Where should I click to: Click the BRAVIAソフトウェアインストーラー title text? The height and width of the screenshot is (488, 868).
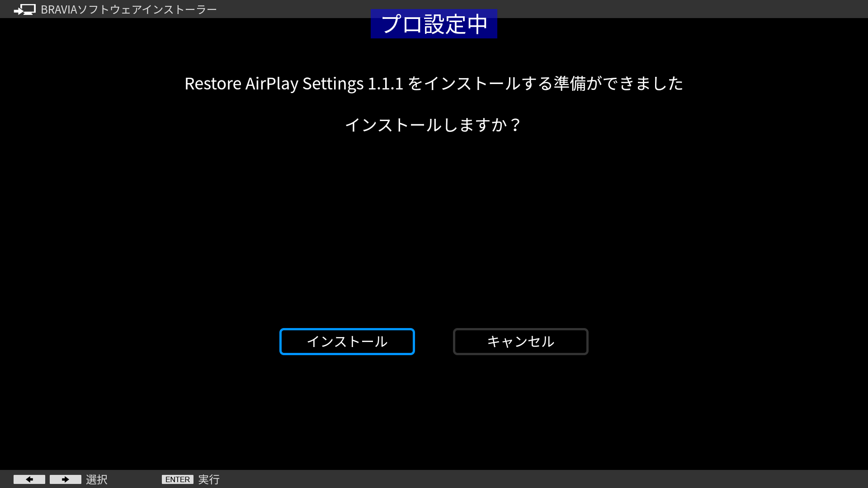coord(129,9)
